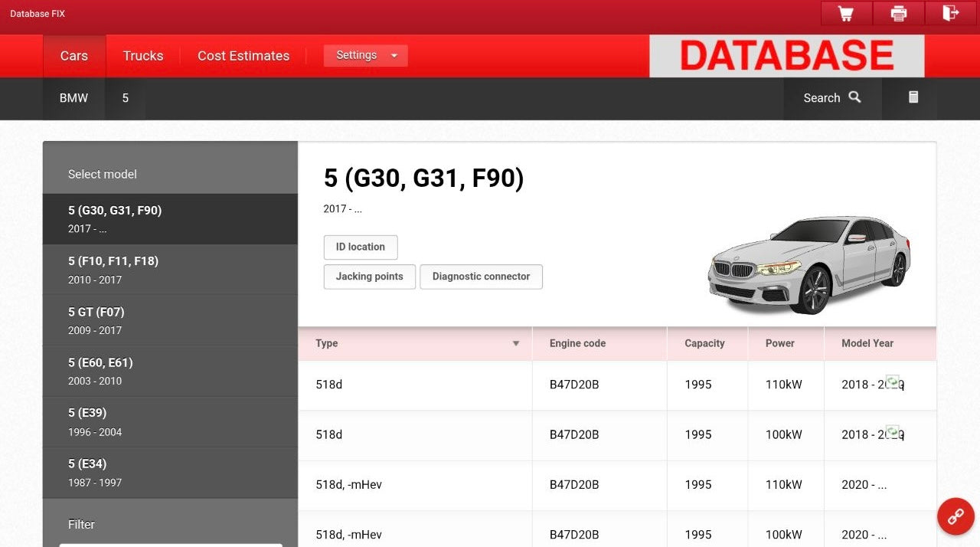Click the search magnifier icon
Screen dimensions: 980x547
point(855,98)
